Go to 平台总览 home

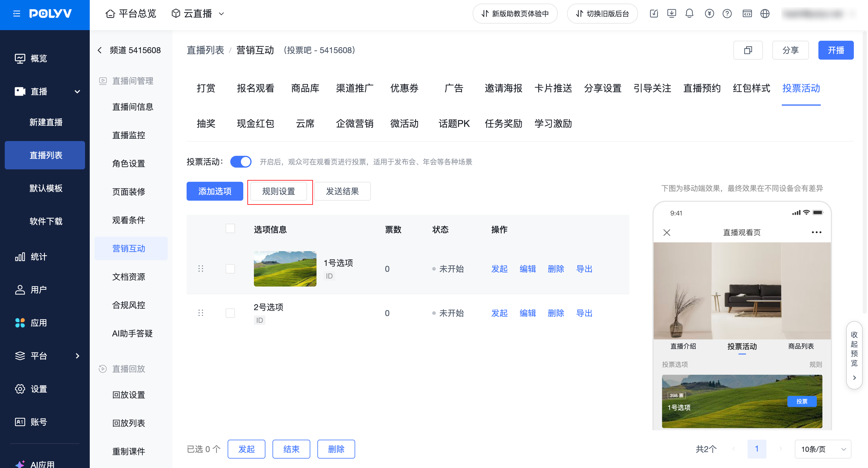[x=131, y=14]
